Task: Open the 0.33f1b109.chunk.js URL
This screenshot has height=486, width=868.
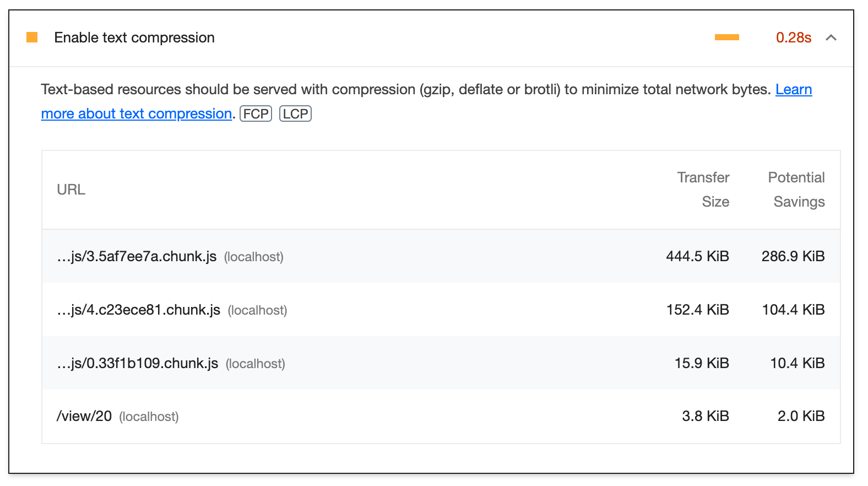Action: pyautogui.click(x=138, y=364)
